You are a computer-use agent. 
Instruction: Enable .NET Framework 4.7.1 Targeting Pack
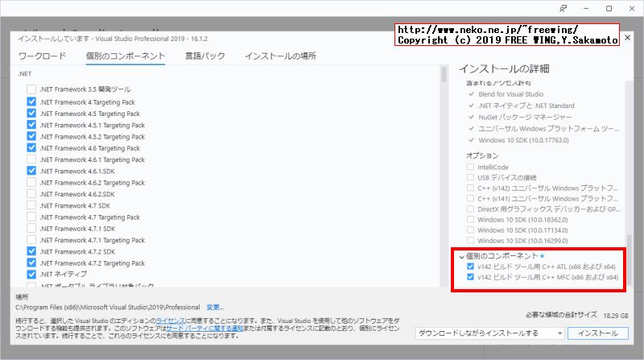[31, 240]
